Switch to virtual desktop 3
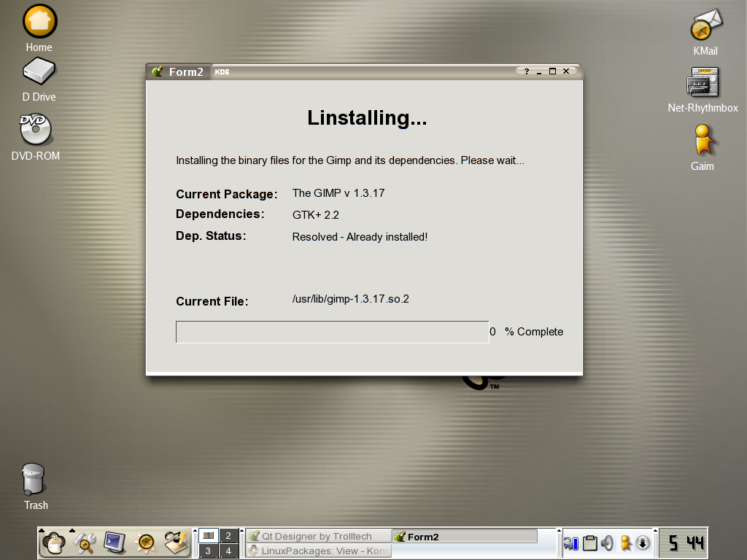747x560 pixels. (x=208, y=551)
